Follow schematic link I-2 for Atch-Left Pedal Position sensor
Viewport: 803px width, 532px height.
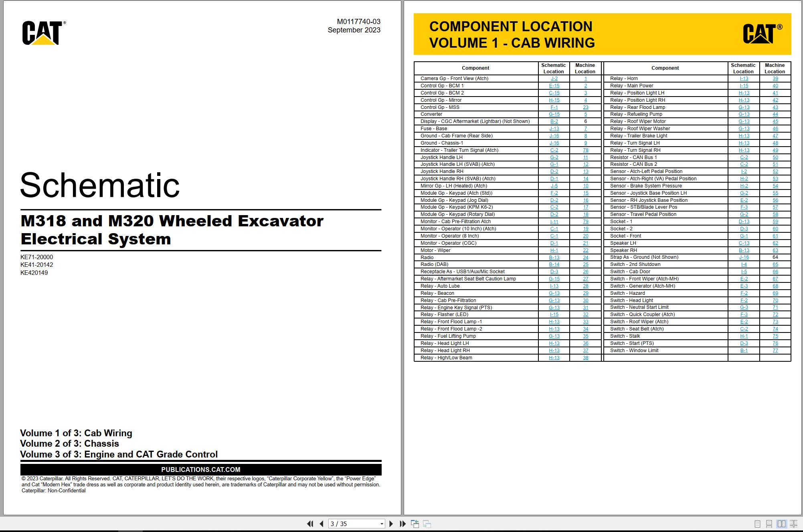744,171
